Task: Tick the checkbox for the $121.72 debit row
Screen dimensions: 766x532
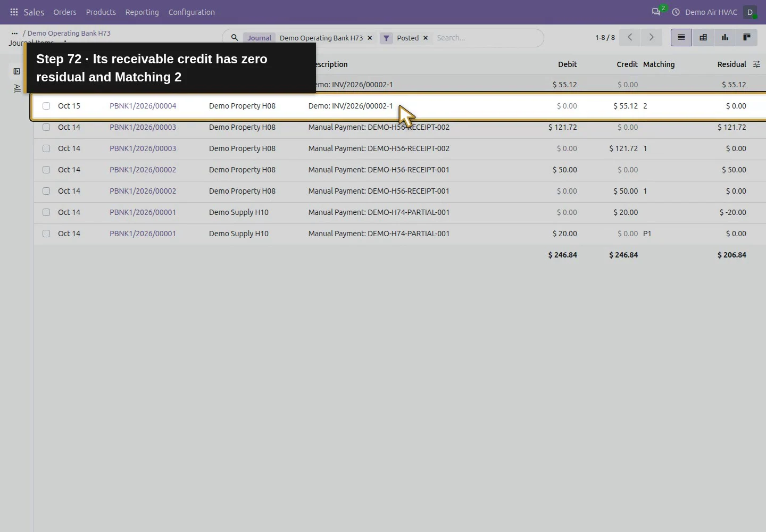Action: tap(46, 127)
